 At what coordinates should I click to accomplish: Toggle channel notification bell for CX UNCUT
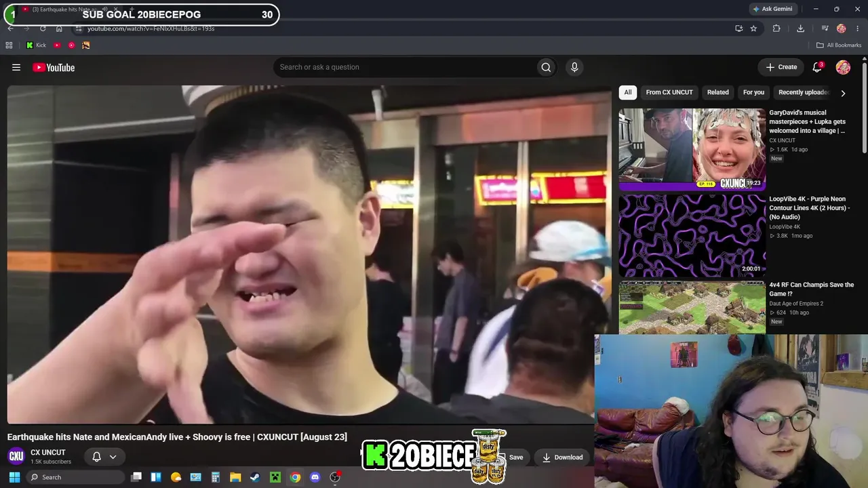[x=96, y=457]
